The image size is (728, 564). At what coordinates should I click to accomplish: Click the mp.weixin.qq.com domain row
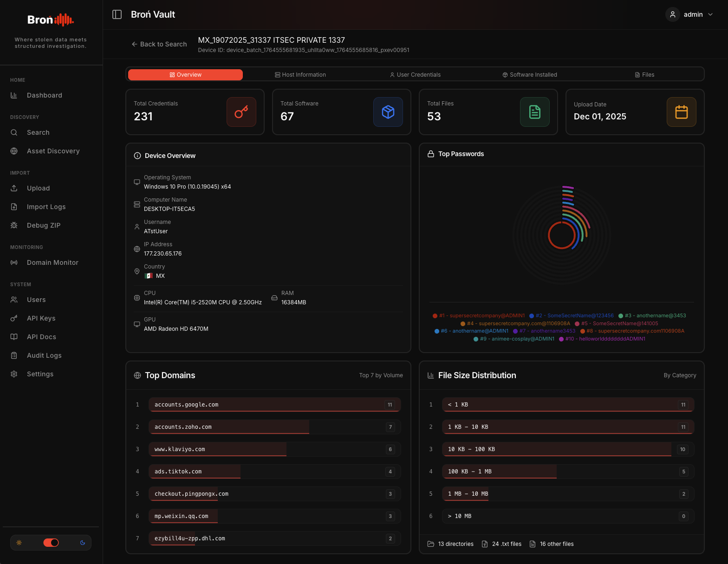point(275,516)
